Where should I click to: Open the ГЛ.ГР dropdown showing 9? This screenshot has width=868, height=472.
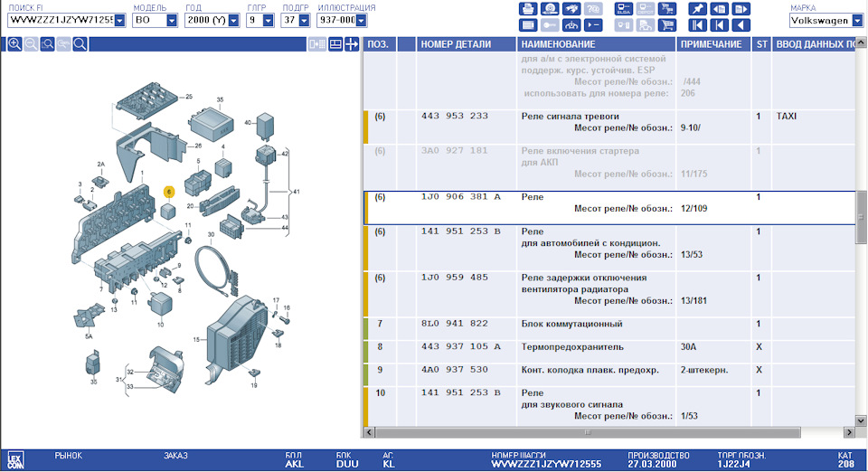click(268, 21)
